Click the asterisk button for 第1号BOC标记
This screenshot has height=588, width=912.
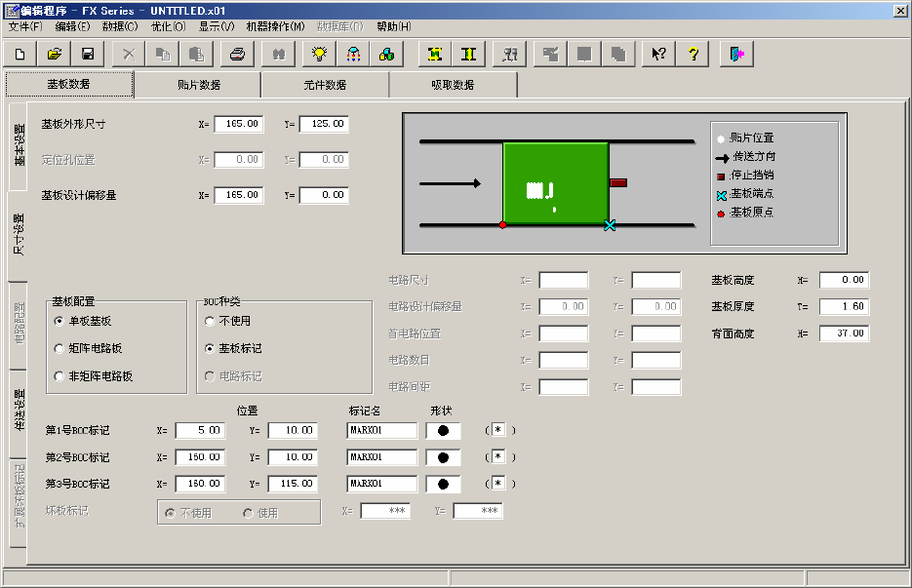(x=498, y=430)
